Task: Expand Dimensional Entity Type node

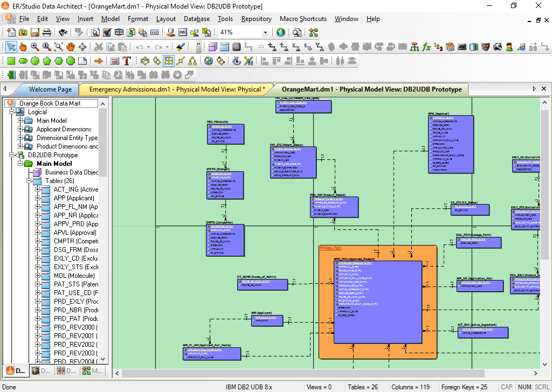Action: click(x=20, y=138)
